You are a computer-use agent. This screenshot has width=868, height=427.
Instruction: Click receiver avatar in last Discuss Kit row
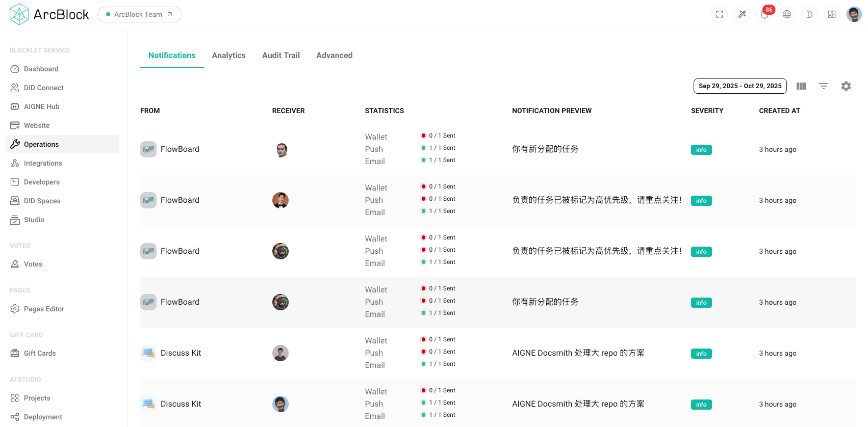coord(280,404)
